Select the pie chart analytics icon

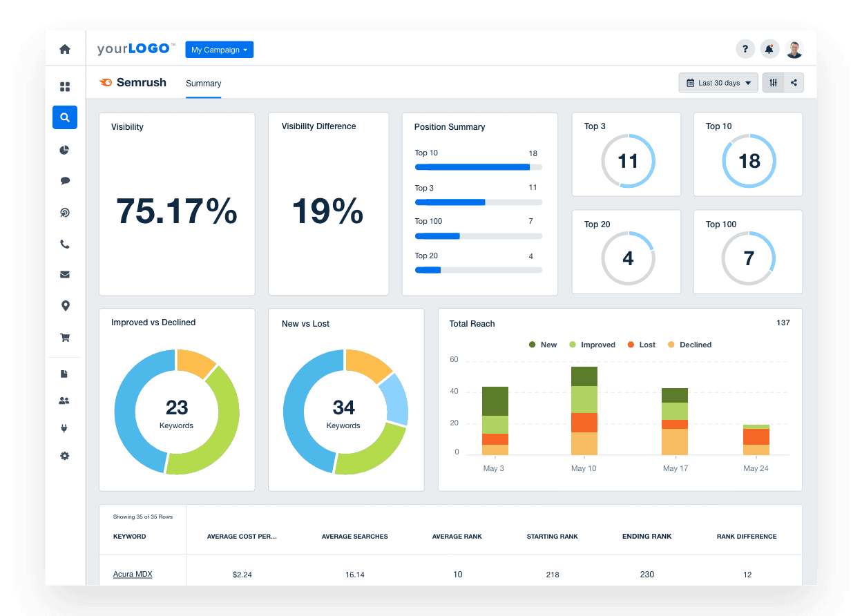[64, 150]
